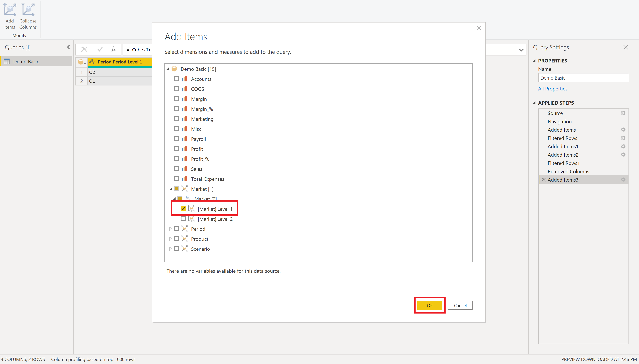Image resolution: width=639 pixels, height=364 pixels.
Task: Check the Sales measure checkbox
Action: click(176, 169)
